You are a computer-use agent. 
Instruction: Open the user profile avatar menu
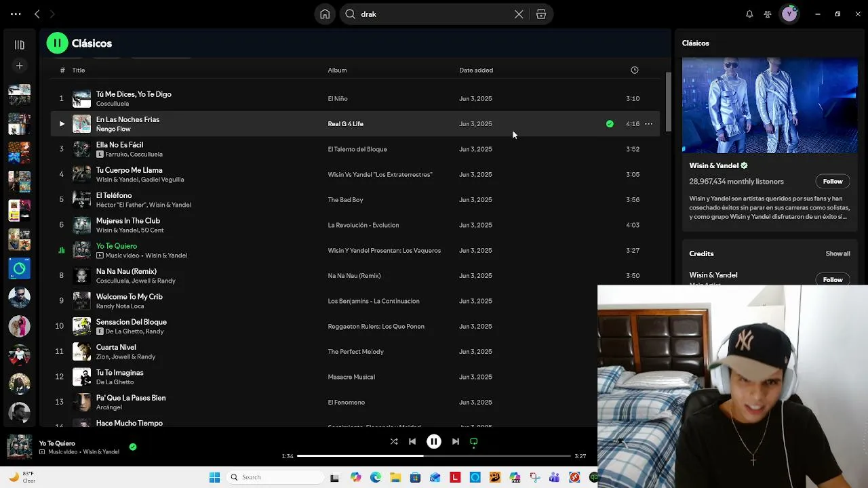[789, 14]
